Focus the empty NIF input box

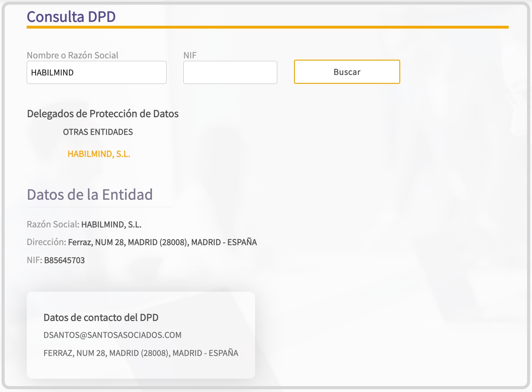(x=230, y=72)
